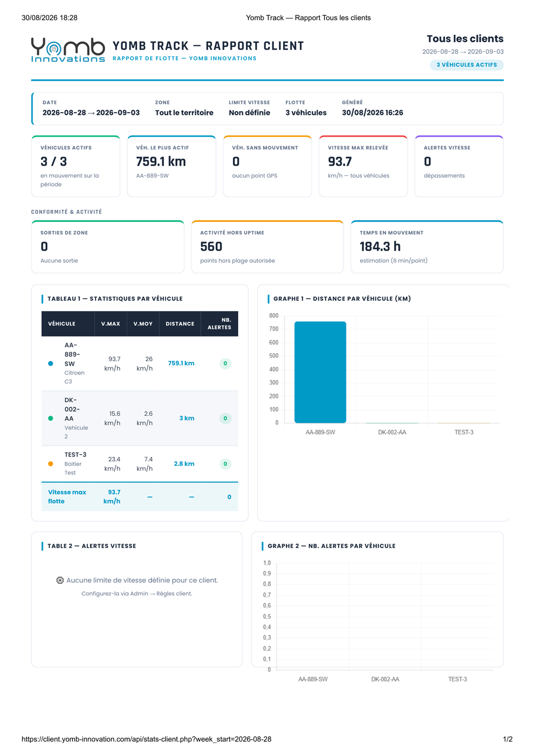Click the orange dot for TEST-3 row
534x756 pixels.
point(51,464)
